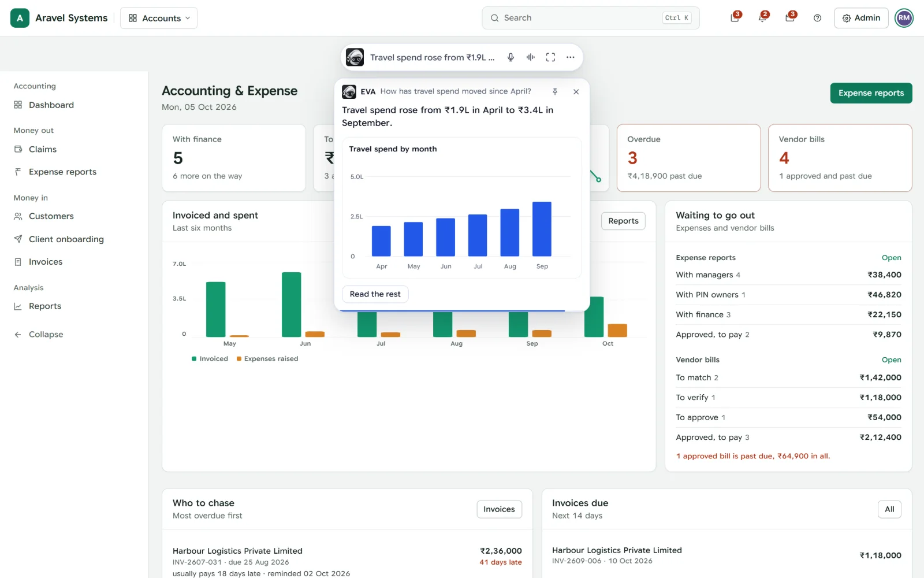Open the clipboard tasks icon with badge
This screenshot has height=578, width=924.
735,18
